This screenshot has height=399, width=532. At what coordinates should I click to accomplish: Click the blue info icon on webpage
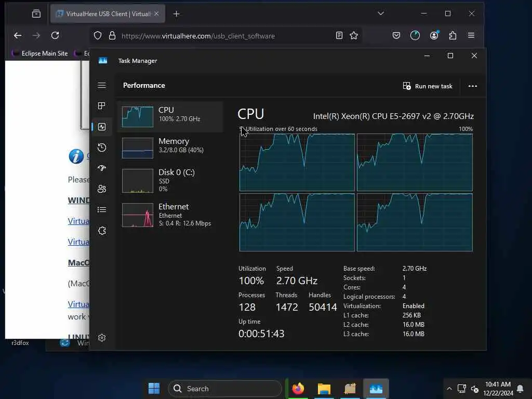[76, 156]
